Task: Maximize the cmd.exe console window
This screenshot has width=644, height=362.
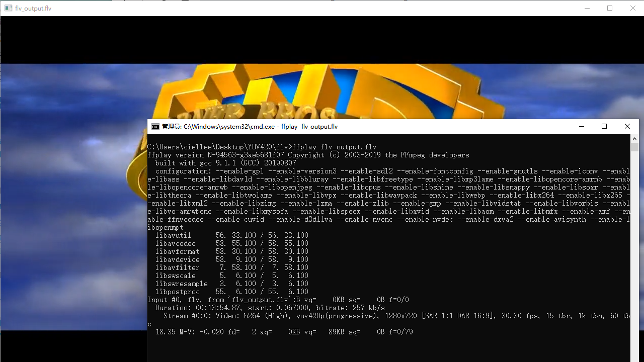Action: (604, 127)
